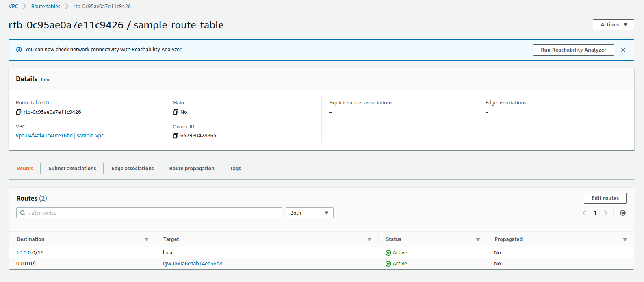Navigate to Route tables breadcrumb

(46, 7)
